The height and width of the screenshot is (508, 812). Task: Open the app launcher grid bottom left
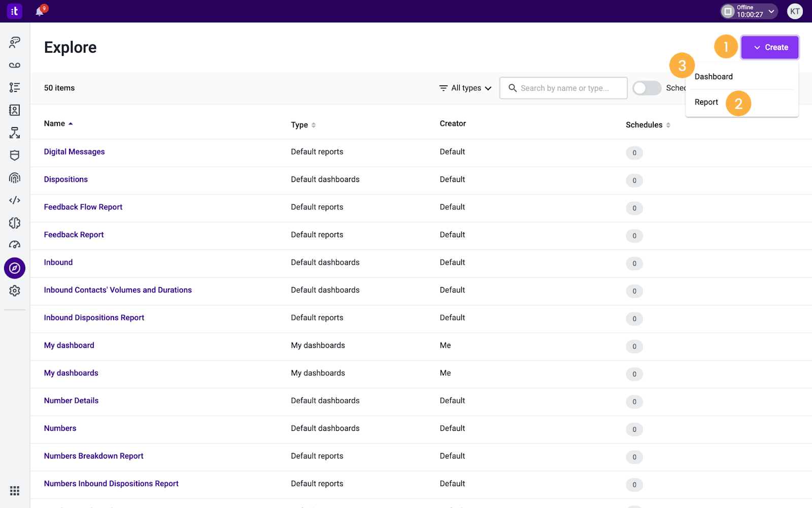(x=14, y=490)
